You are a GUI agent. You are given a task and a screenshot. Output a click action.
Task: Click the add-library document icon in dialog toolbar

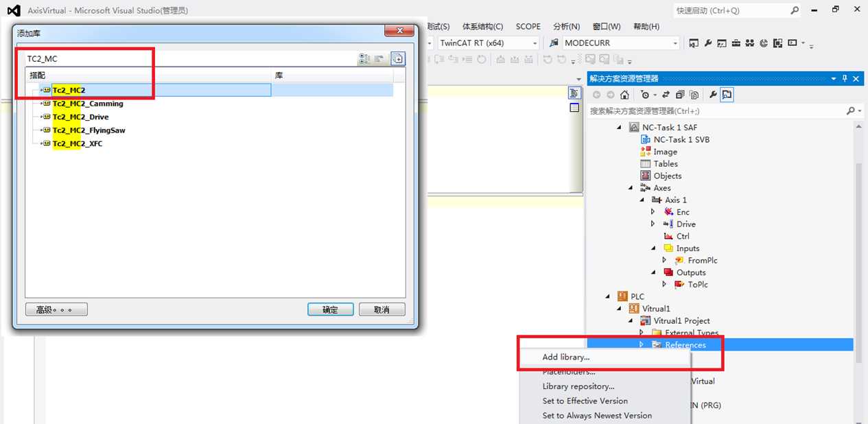pos(397,59)
